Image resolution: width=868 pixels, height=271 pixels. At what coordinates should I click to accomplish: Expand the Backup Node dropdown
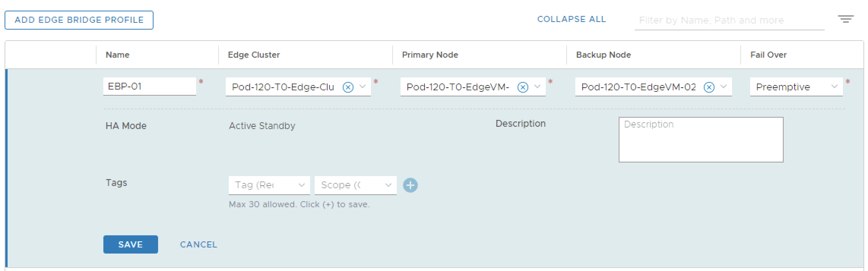[x=724, y=87]
